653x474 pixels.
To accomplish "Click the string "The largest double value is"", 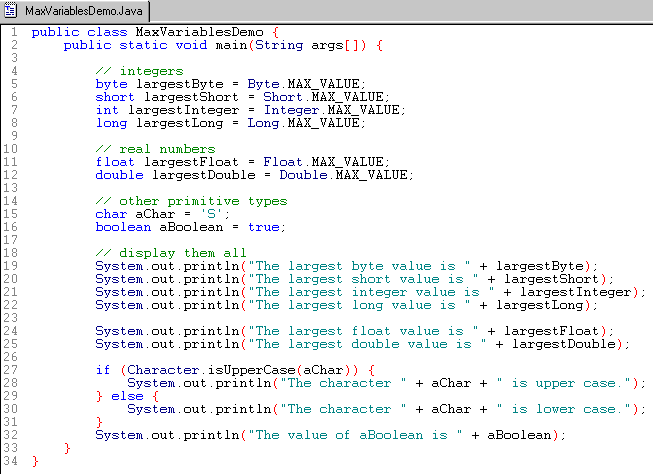I will [x=367, y=344].
